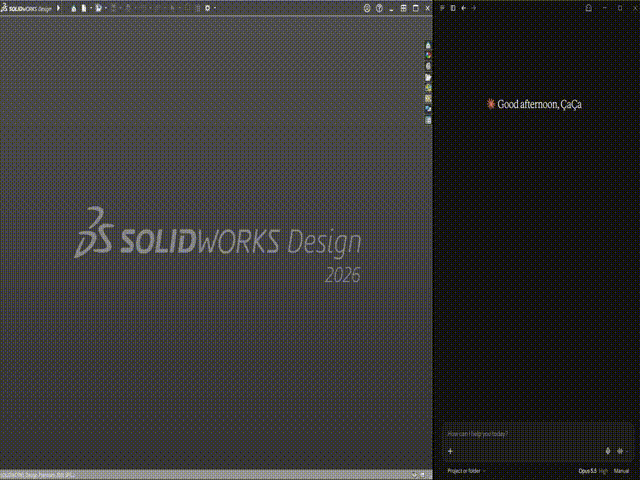The image size is (640, 480).
Task: Open a file with the Open folder icon
Action: click(x=98, y=8)
